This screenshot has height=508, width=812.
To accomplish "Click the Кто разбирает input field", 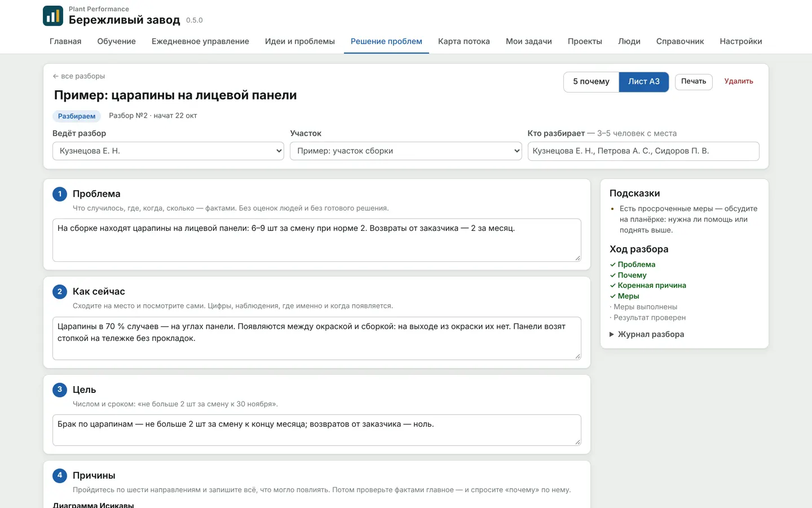I will tap(643, 151).
